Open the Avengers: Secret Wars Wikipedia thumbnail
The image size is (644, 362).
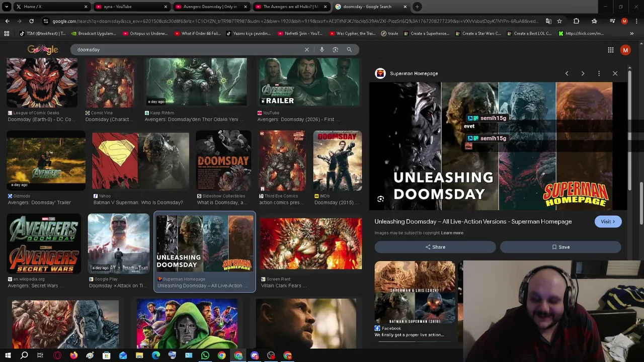tap(44, 244)
